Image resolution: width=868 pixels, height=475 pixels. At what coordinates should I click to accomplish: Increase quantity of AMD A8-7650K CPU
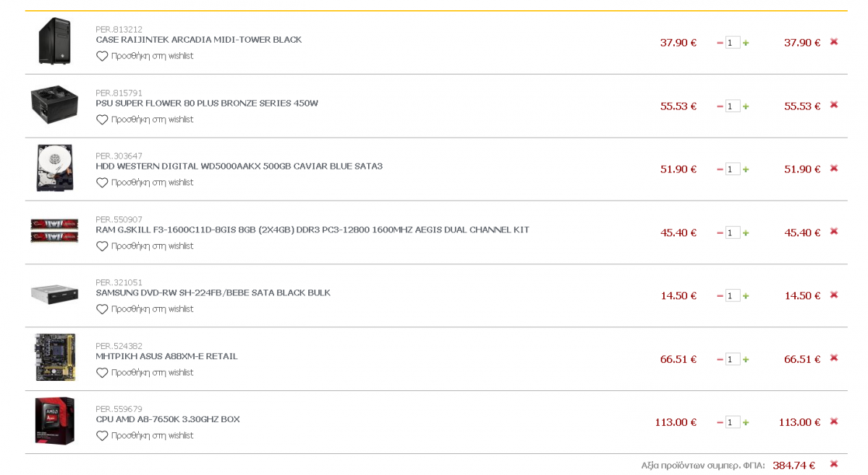(746, 423)
